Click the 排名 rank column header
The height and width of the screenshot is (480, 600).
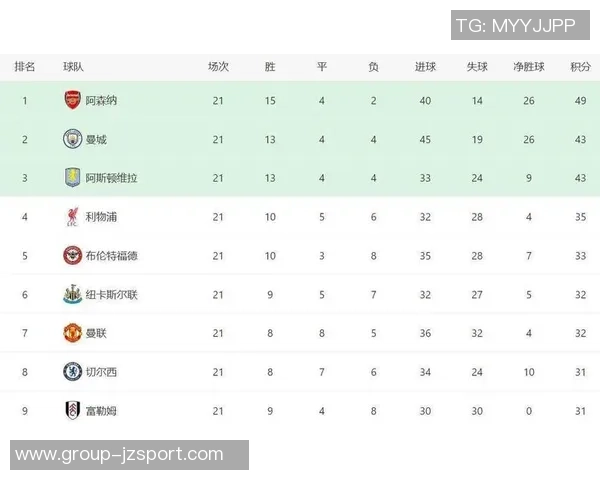pyautogui.click(x=25, y=67)
